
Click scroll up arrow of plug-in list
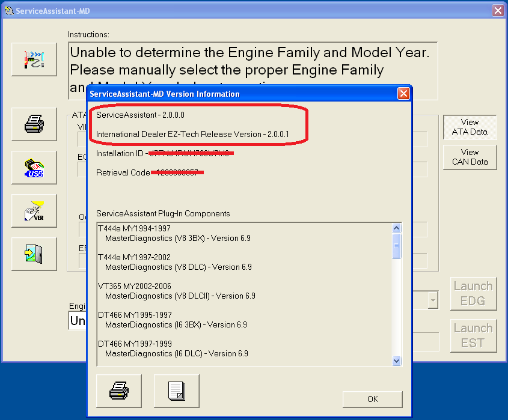pos(396,228)
